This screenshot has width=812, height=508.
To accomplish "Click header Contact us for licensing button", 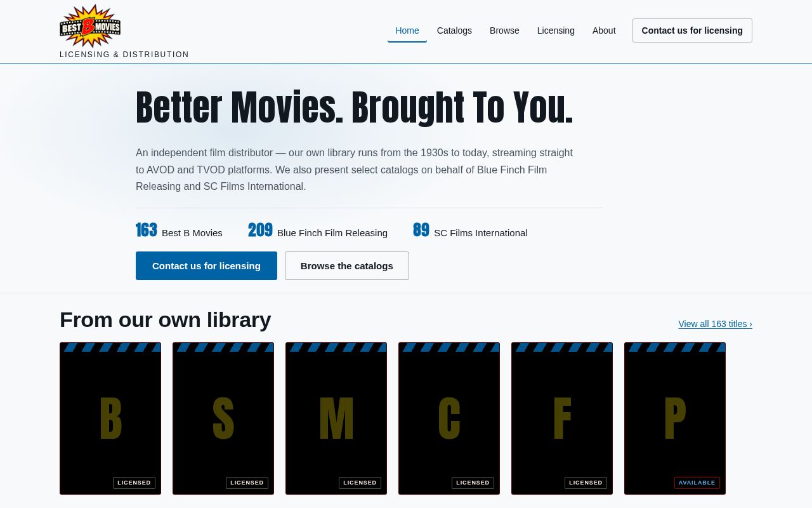I will tap(692, 30).
